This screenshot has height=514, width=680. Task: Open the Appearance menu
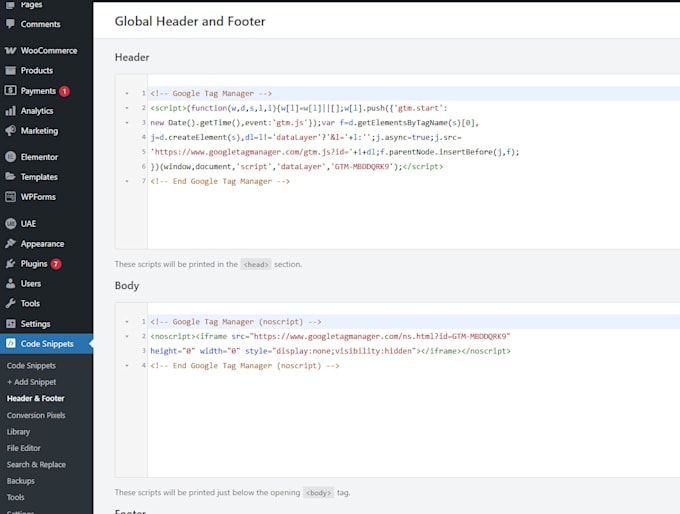coord(42,244)
